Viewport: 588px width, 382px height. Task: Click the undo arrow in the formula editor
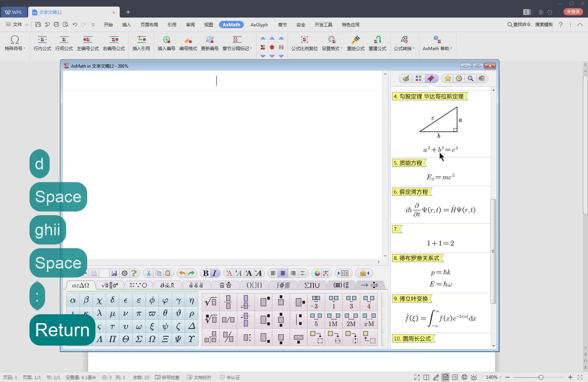(182, 273)
